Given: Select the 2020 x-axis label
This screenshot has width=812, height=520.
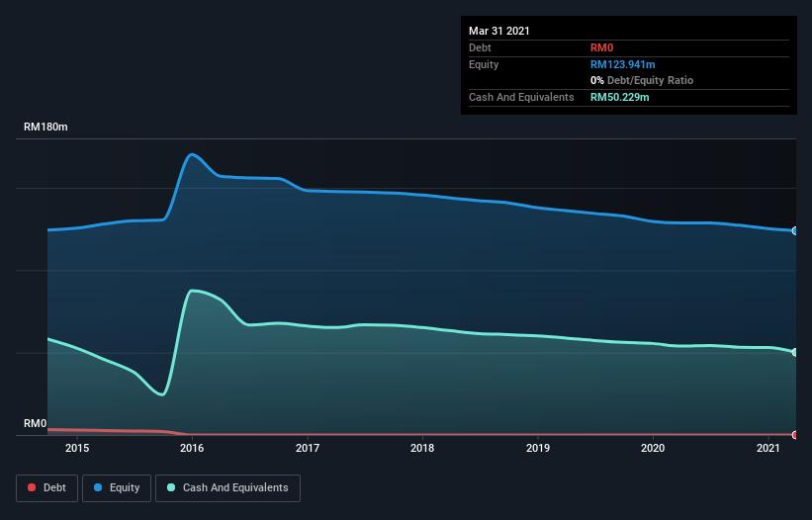Looking at the screenshot, I should pos(653,448).
